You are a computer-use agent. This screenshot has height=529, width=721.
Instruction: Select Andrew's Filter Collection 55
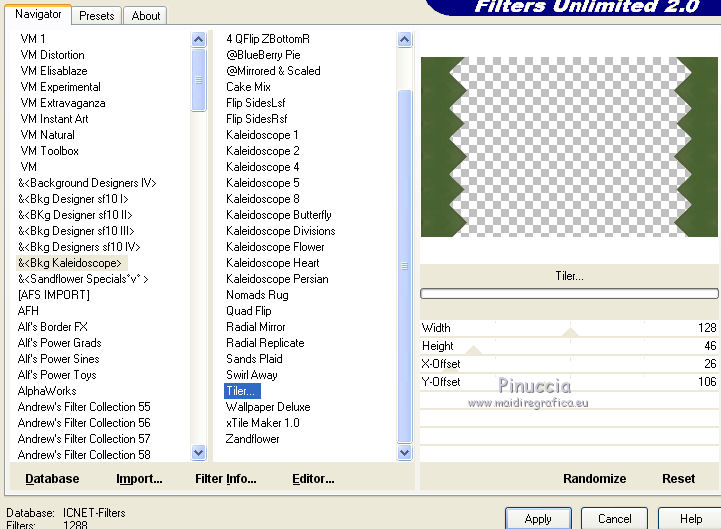[x=84, y=407]
